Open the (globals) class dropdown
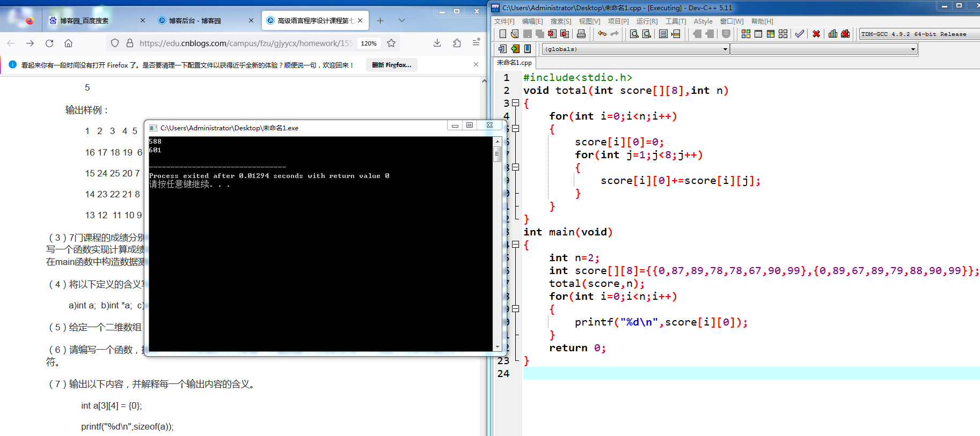The height and width of the screenshot is (436, 980). tap(636, 49)
